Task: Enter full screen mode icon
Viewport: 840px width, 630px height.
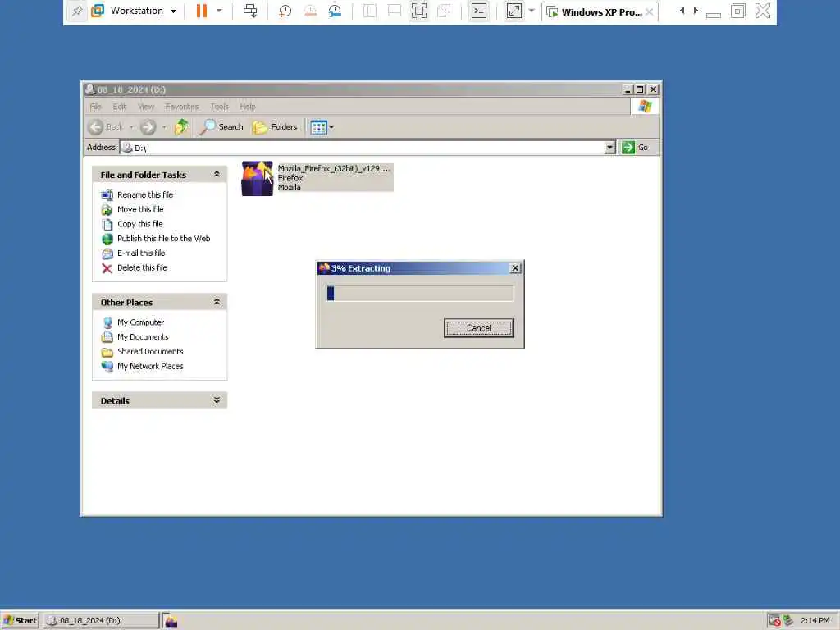Action: pos(419,11)
